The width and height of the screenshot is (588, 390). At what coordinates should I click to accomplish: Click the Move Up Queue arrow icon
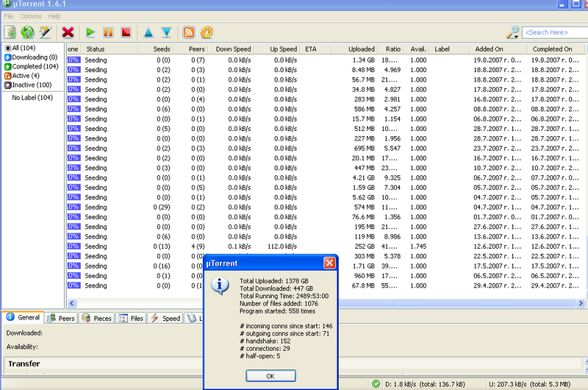pyautogui.click(x=148, y=32)
